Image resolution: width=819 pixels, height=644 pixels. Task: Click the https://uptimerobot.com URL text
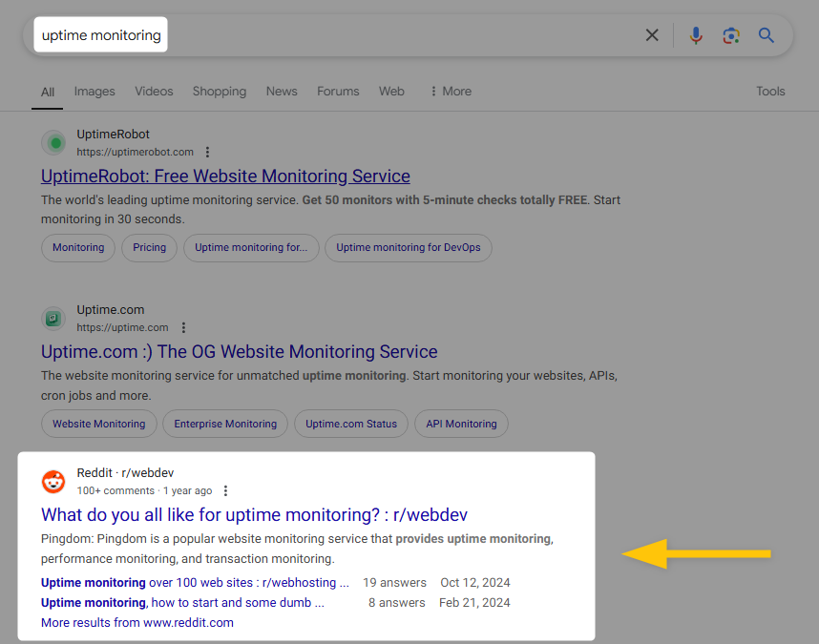click(135, 152)
